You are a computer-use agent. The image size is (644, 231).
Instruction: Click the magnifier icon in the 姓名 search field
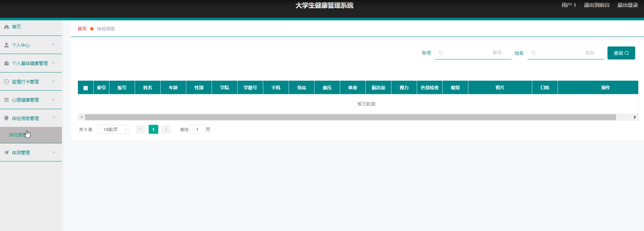click(x=533, y=53)
